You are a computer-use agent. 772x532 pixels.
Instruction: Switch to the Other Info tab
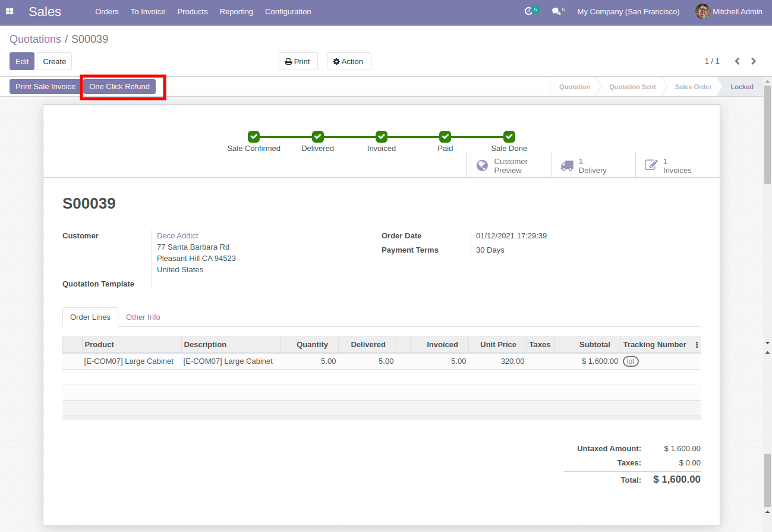143,317
